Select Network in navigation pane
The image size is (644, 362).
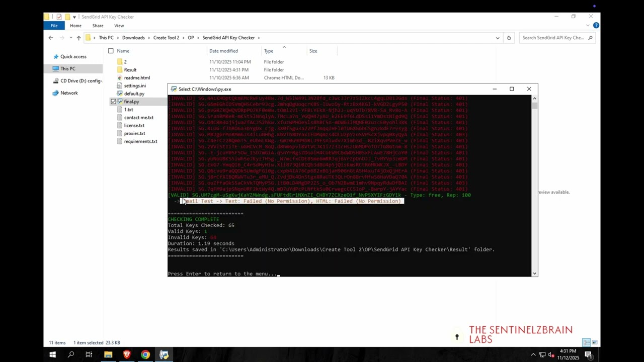pos(69,93)
